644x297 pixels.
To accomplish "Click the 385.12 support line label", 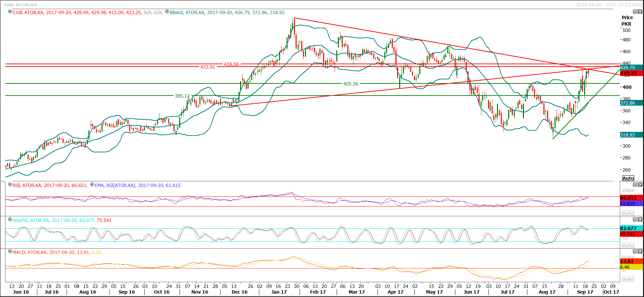I will 182,96.
